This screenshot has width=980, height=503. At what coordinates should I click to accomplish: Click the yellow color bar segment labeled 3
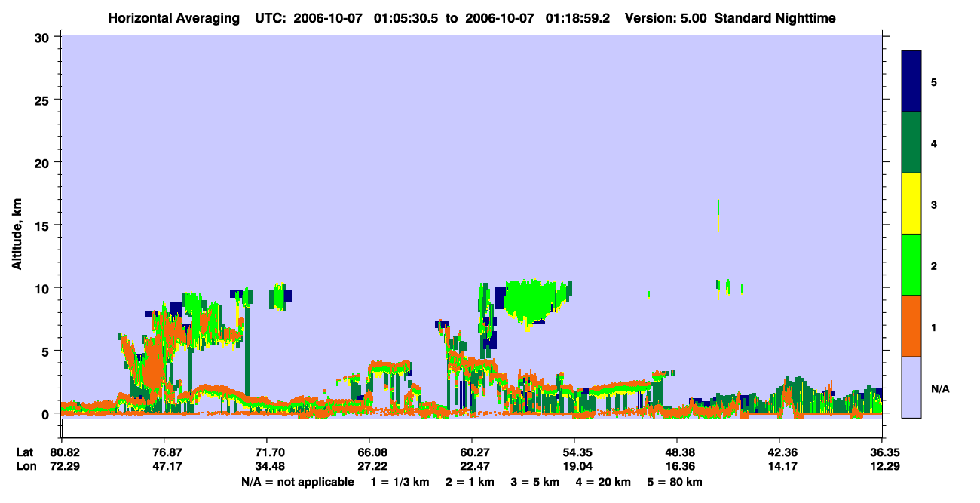pyautogui.click(x=911, y=204)
